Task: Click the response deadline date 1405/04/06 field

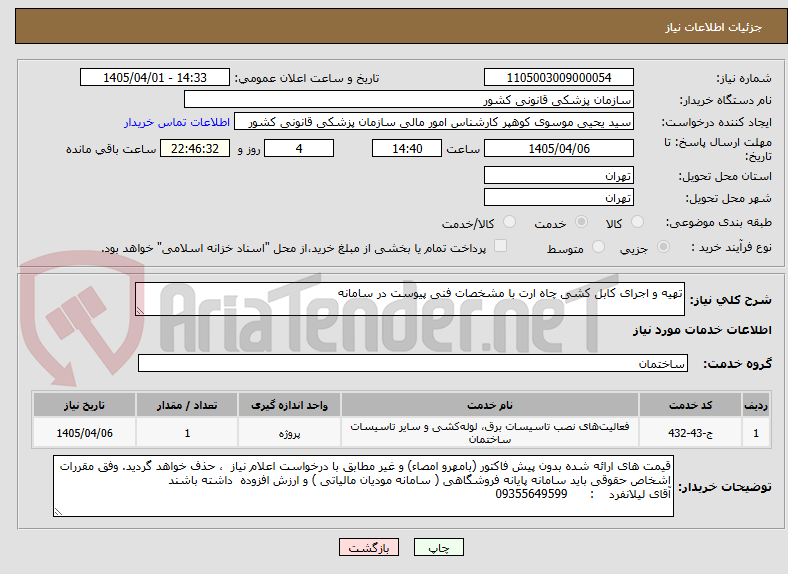Action: (x=558, y=148)
